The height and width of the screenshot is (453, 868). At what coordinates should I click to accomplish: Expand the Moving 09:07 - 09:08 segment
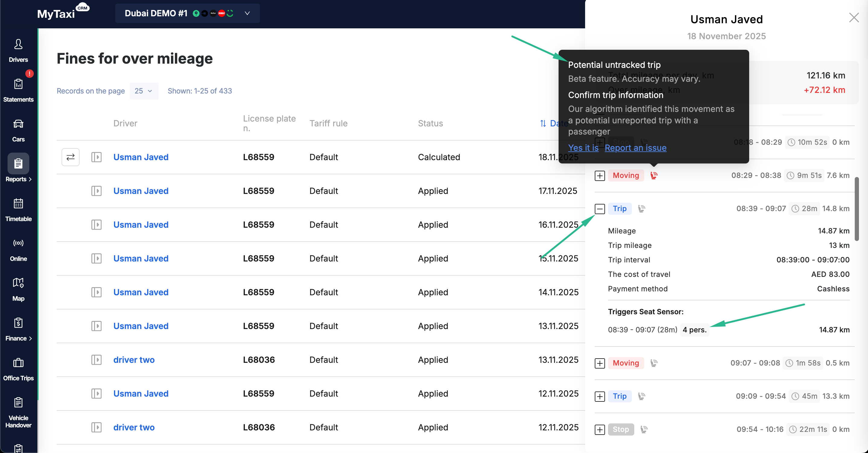[x=600, y=363]
